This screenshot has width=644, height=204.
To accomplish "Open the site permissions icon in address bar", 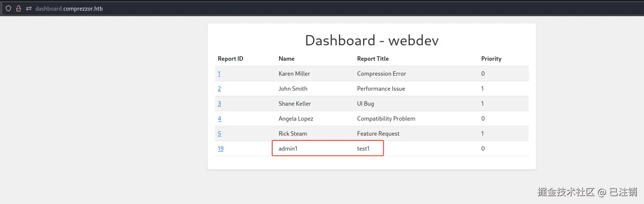I will (29, 8).
